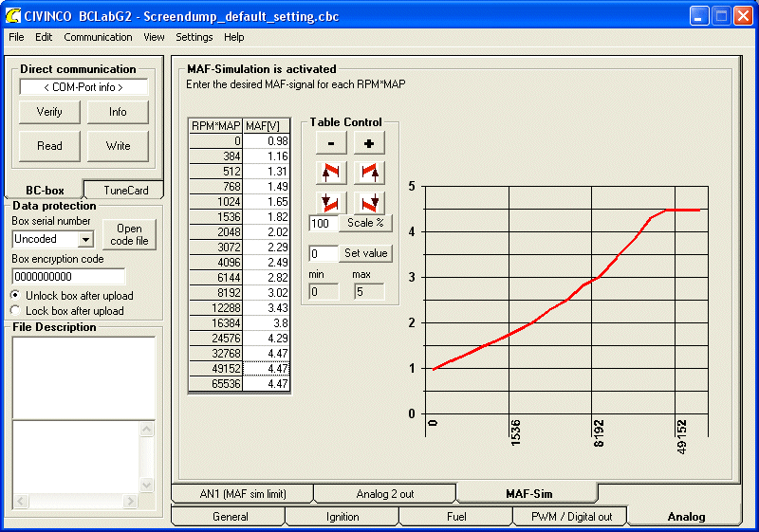Click the Verify button
This screenshot has width=759, height=532.
click(49, 112)
